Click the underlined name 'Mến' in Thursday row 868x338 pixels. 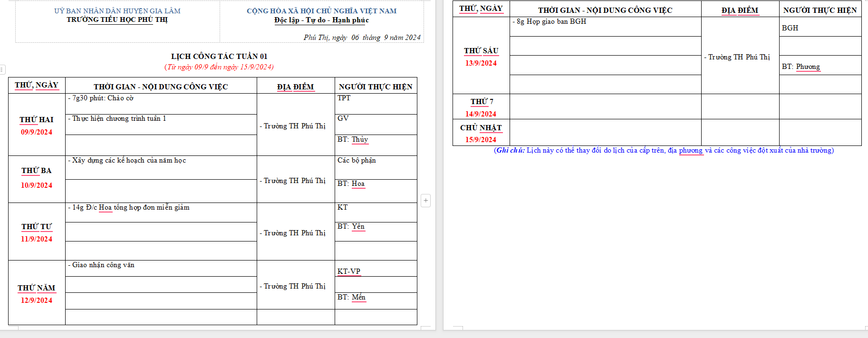pos(358,297)
